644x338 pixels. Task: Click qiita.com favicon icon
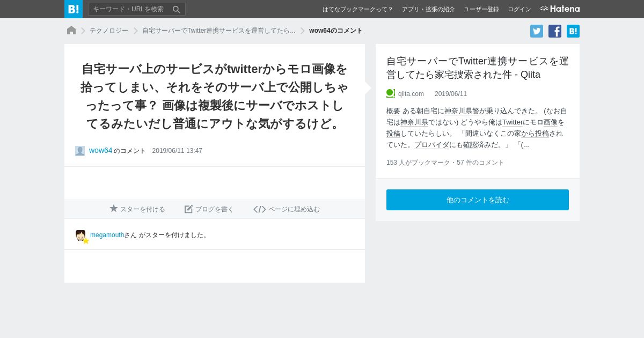coord(391,93)
